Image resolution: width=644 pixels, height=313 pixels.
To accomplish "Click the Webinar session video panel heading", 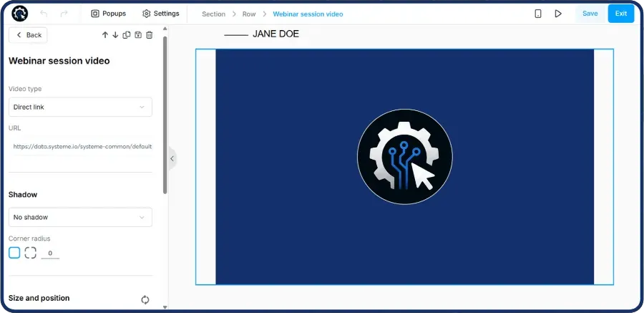I will pyautogui.click(x=59, y=61).
